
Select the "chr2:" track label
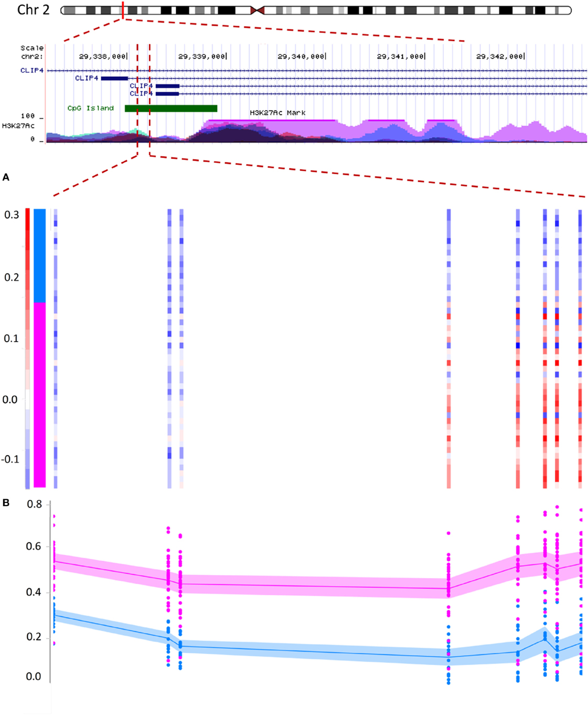click(32, 56)
